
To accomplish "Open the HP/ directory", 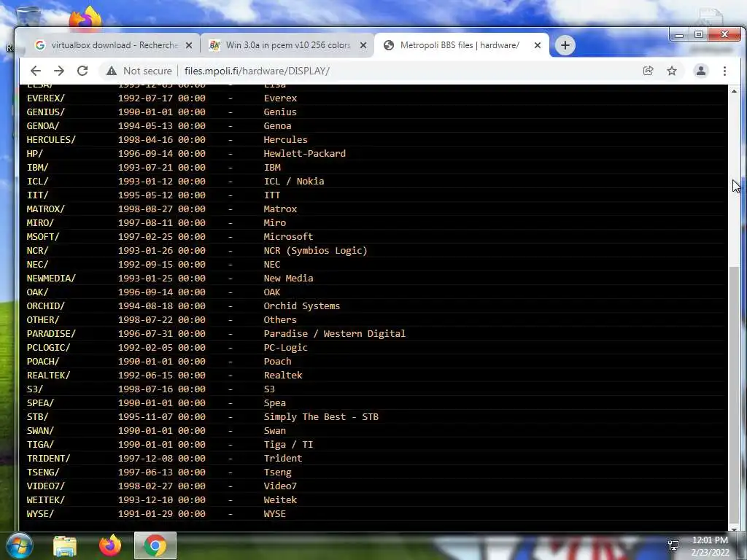I will pos(35,153).
